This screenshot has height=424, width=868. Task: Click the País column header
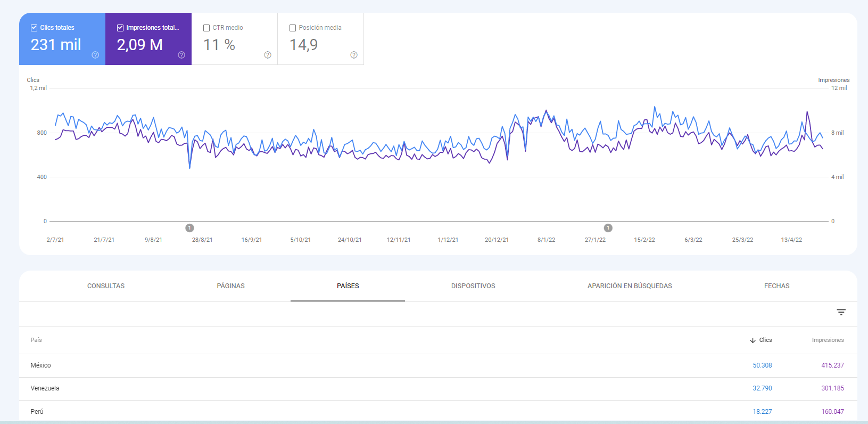(36, 340)
